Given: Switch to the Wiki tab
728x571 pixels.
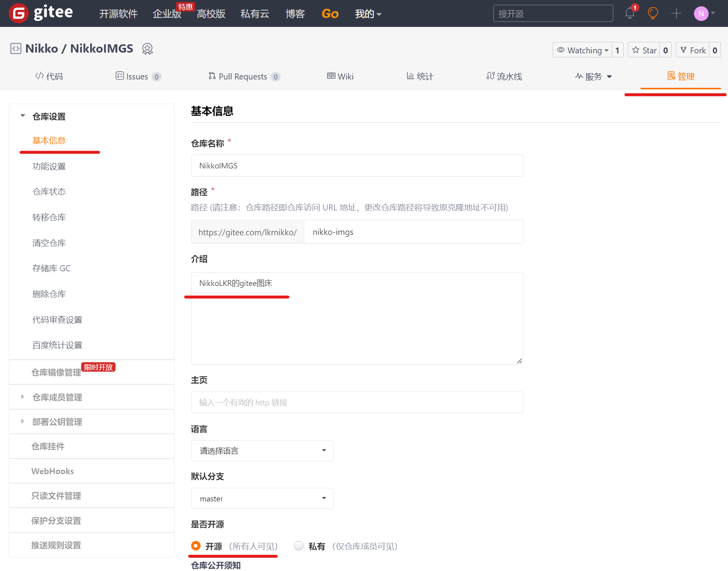Looking at the screenshot, I should coord(339,76).
